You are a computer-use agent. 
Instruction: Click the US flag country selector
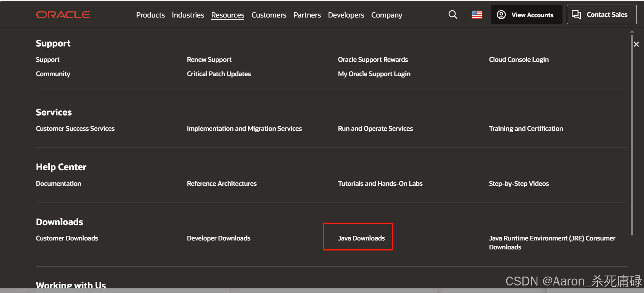point(477,15)
